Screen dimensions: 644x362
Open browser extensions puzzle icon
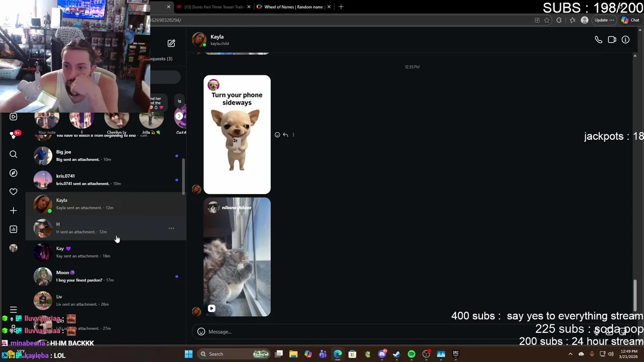pyautogui.click(x=559, y=20)
